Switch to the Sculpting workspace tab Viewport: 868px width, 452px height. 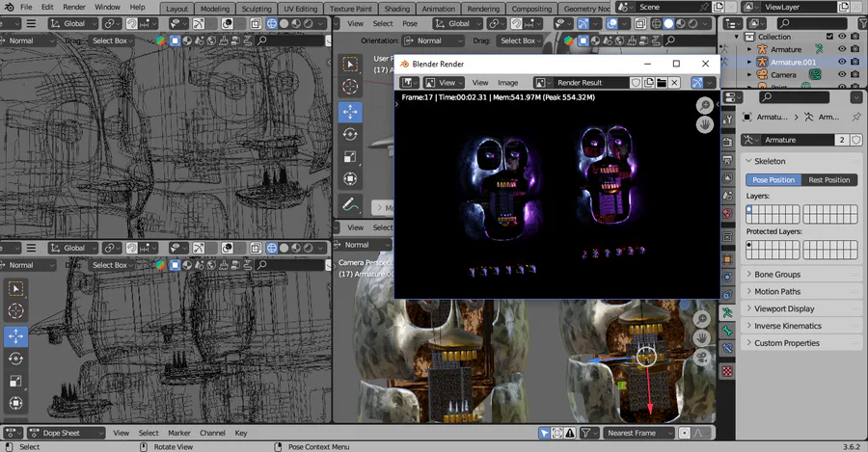pyautogui.click(x=257, y=9)
